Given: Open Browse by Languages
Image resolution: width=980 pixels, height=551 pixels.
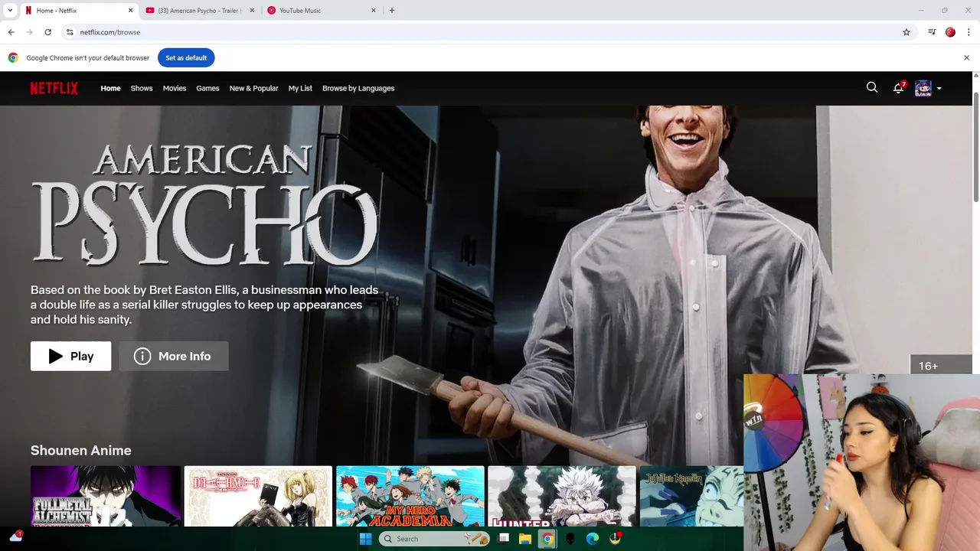Looking at the screenshot, I should (x=358, y=88).
